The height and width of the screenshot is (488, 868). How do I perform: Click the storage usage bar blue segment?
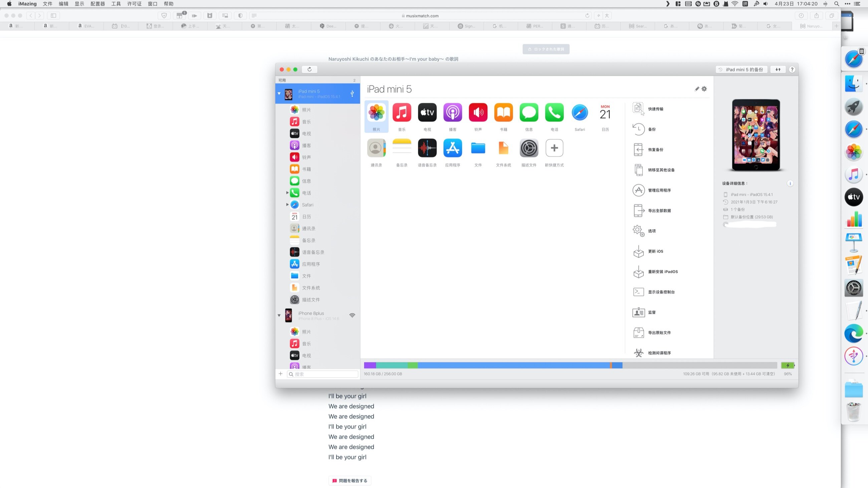click(x=513, y=365)
